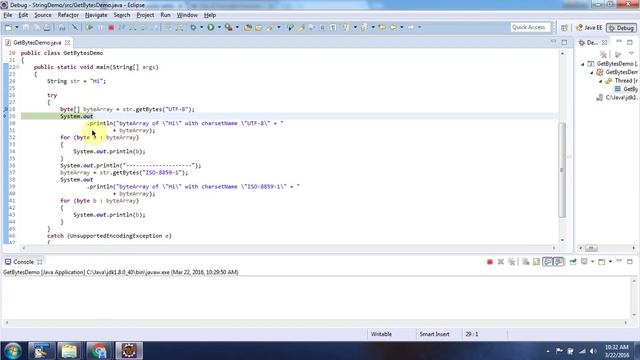
Task: Open dropdown arrow next to Debug bug icon
Action: (201, 27)
